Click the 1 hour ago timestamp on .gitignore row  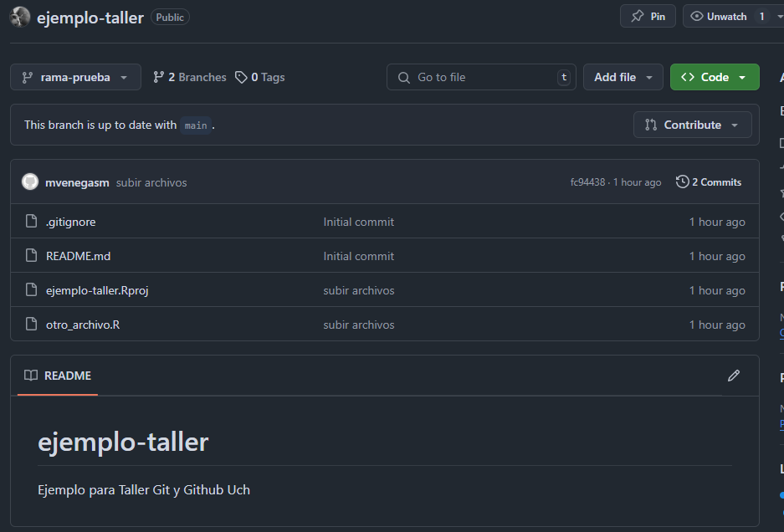click(717, 222)
